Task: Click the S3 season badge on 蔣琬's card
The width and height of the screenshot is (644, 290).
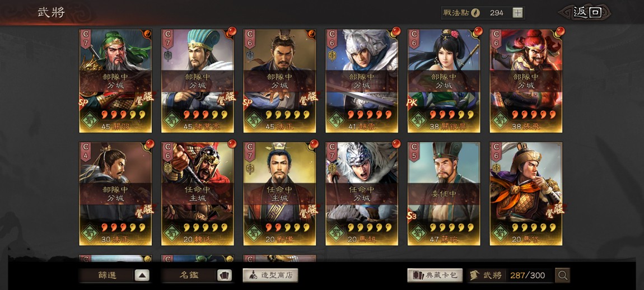Action: tap(412, 214)
